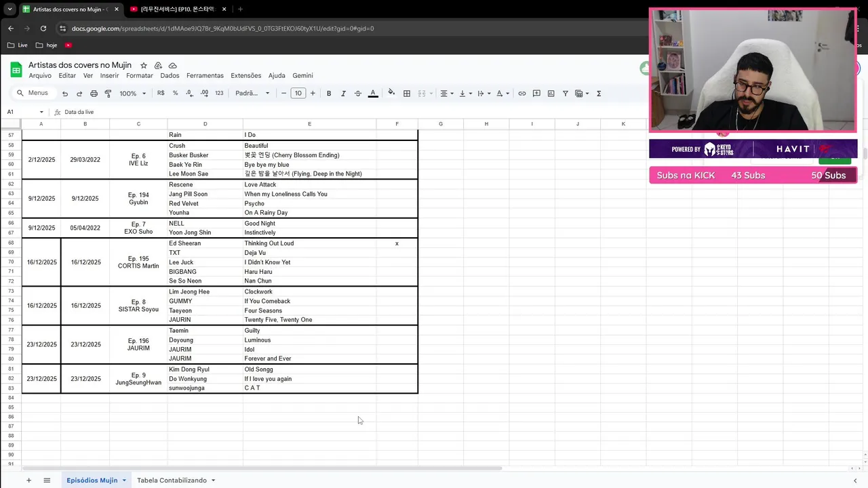The image size is (868, 488).
Task: Search the menus box
Action: pos(33,93)
